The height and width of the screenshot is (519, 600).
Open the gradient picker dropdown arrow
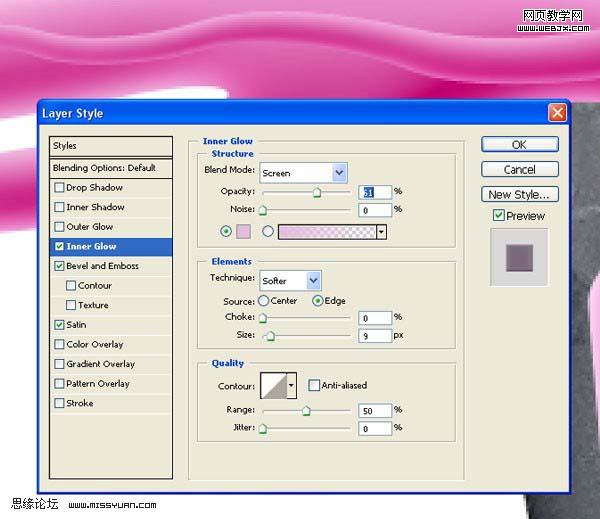(382, 232)
